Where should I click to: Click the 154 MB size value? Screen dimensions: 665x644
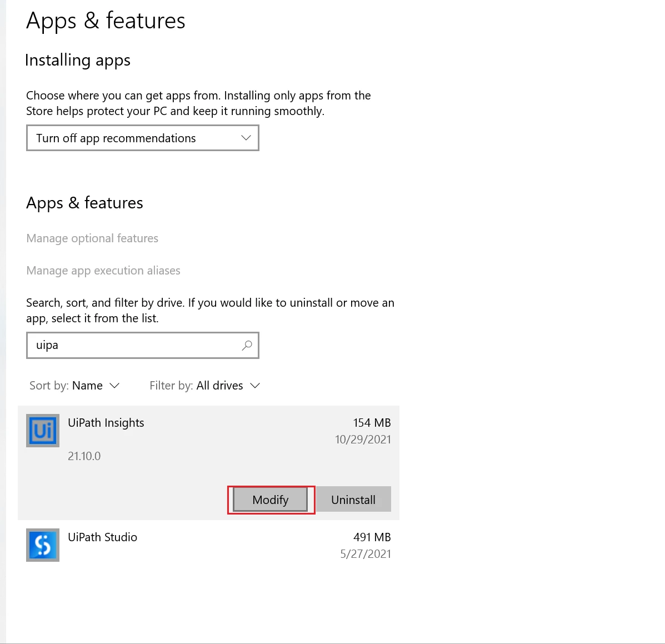coord(372,423)
